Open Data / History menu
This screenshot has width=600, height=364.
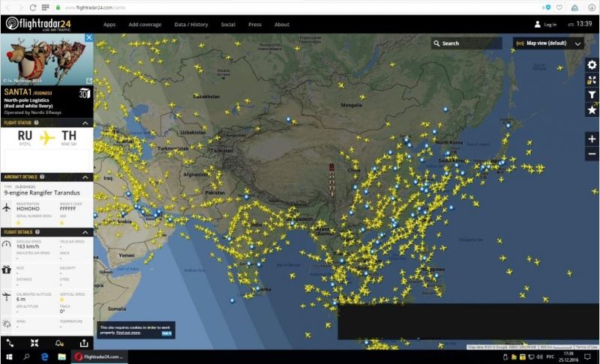coord(191,25)
